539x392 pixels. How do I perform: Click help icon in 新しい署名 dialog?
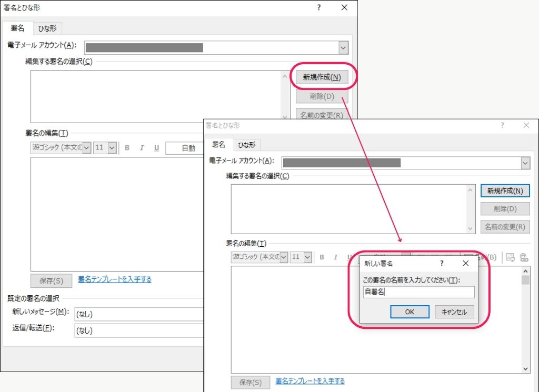[x=442, y=263]
